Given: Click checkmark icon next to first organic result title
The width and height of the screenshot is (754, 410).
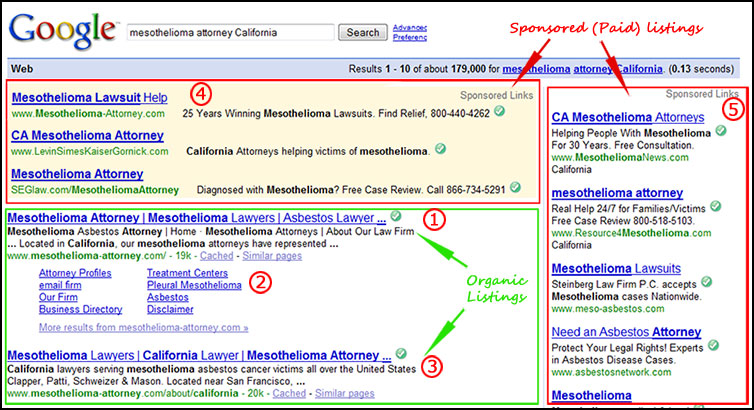Looking at the screenshot, I should (396, 216).
